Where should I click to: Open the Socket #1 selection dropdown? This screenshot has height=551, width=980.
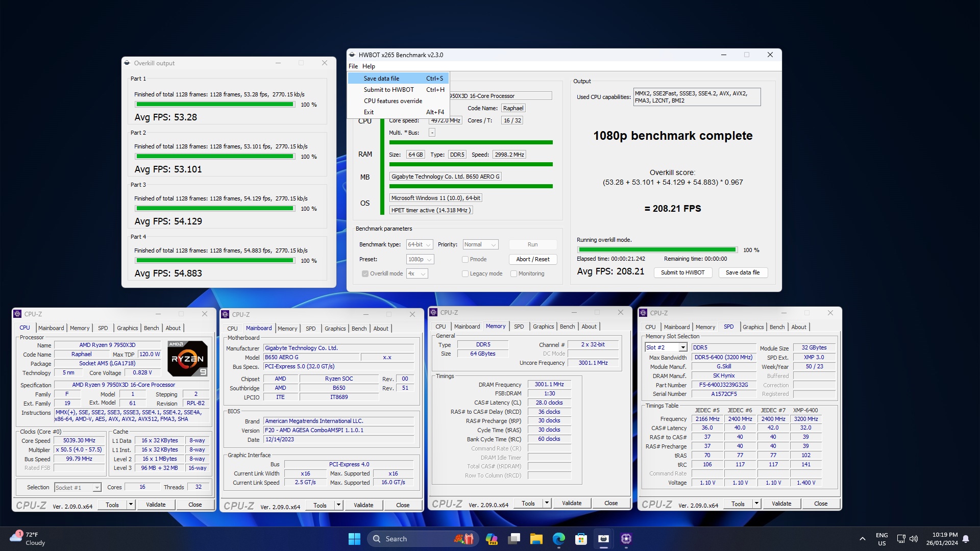78,488
